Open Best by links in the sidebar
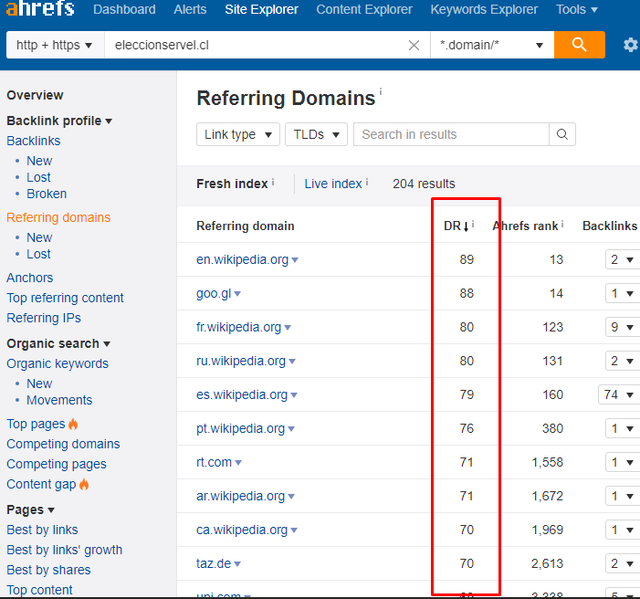This screenshot has width=640, height=599. pos(42,530)
